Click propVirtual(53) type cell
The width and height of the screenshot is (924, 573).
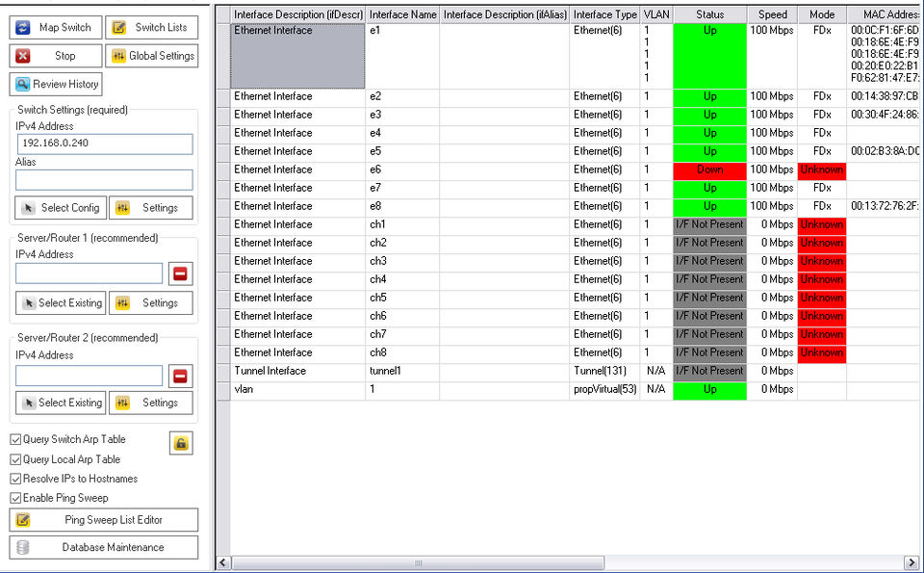click(x=605, y=389)
